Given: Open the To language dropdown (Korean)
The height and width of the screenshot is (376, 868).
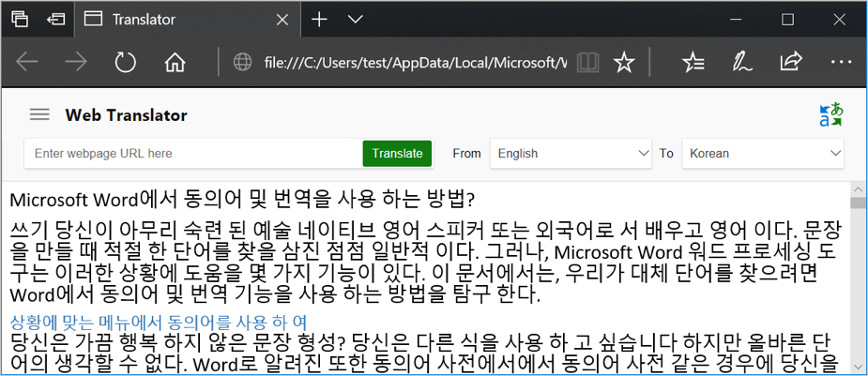Looking at the screenshot, I should pos(763,154).
